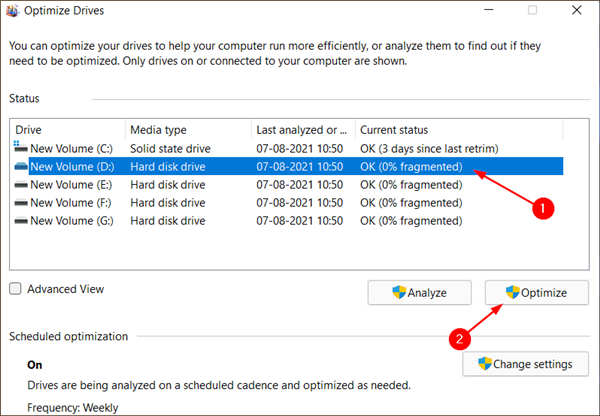Click the drive icon for New Volume (D:)
This screenshot has width=600, height=416.
point(21,166)
